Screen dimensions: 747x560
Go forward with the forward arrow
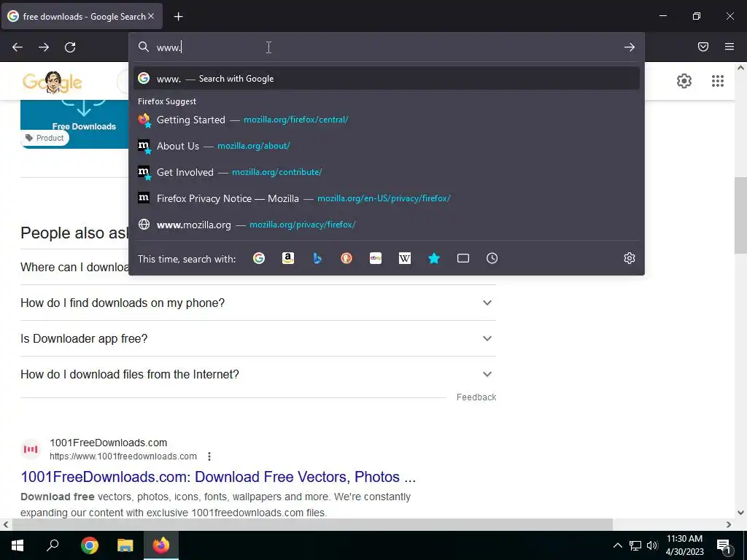(44, 47)
